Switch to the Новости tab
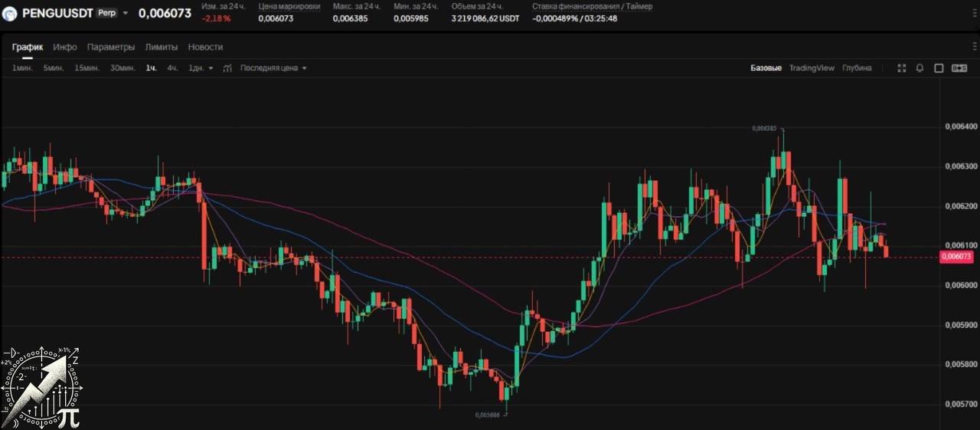The width and height of the screenshot is (980, 430). pyautogui.click(x=205, y=47)
